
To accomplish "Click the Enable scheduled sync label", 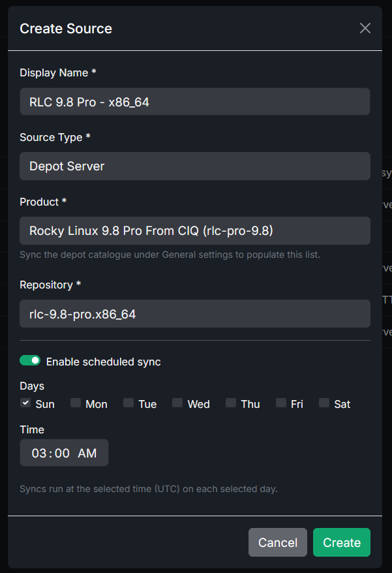I will pyautogui.click(x=104, y=362).
